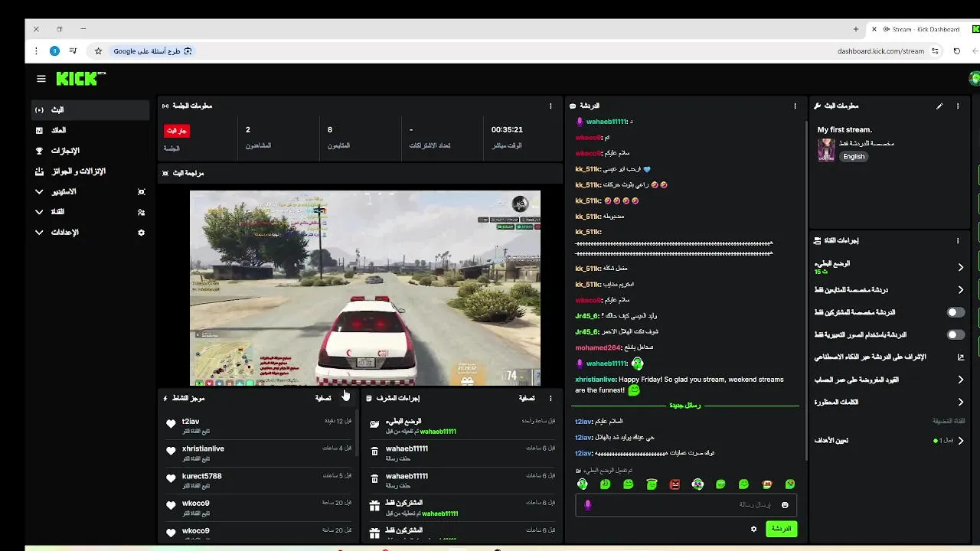Screen dimensions: 980x551
Task: Click the live time 00:35:21
Action: pyautogui.click(x=507, y=130)
